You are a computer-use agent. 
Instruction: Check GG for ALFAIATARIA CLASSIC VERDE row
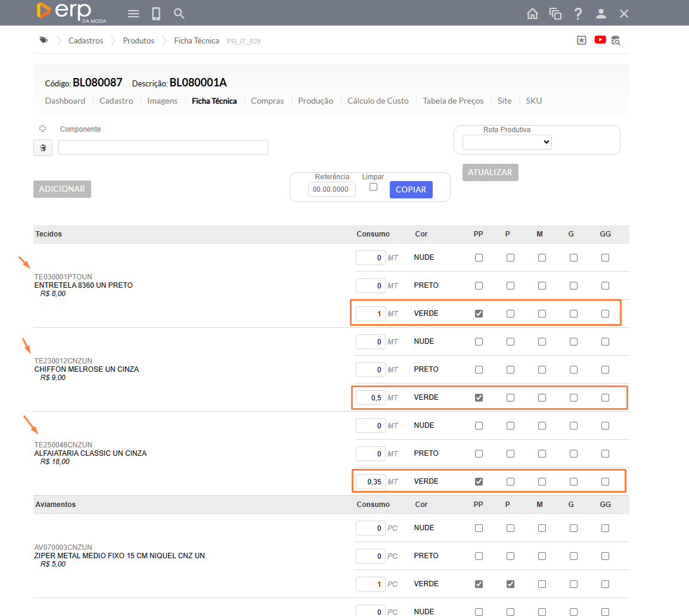tap(605, 481)
